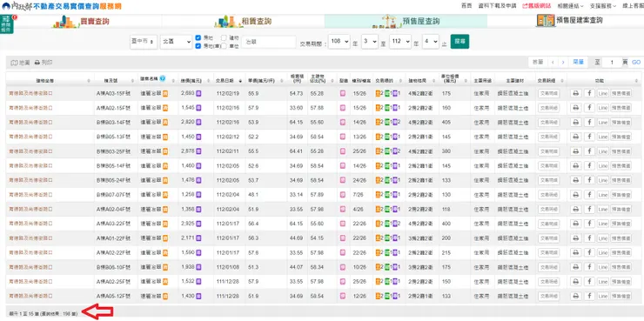
Task: Print the A05-12F row record
Action: (x=576, y=296)
